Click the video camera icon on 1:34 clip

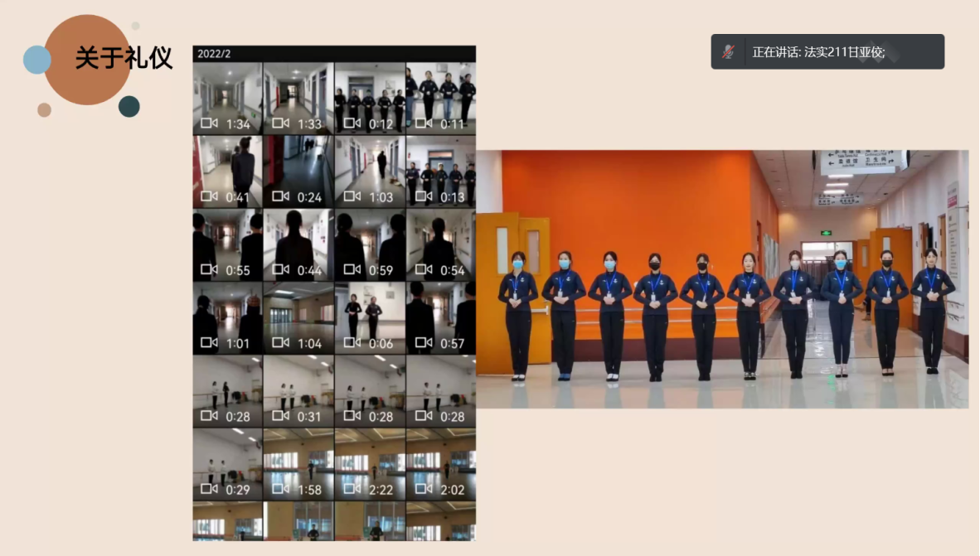(209, 123)
